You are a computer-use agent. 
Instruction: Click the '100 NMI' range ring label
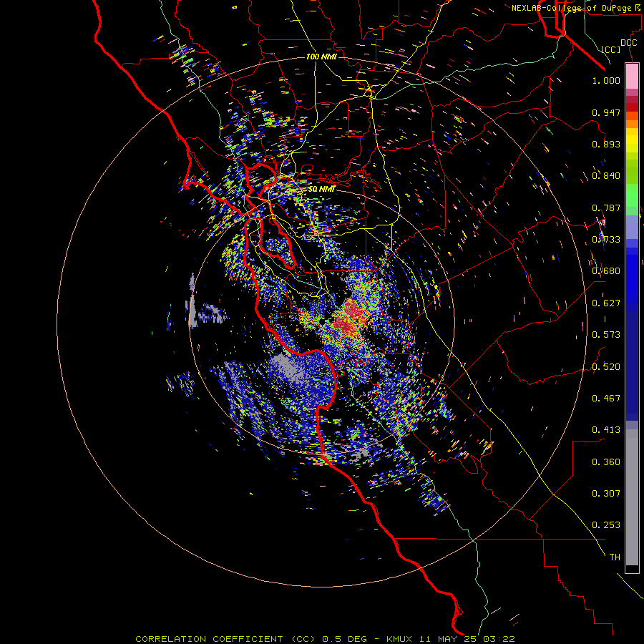tap(321, 57)
